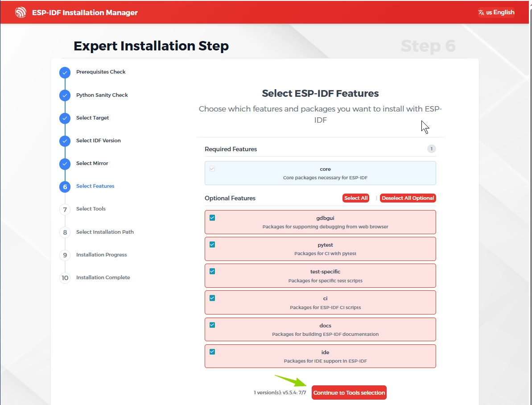Go to Select Mirror step label

(x=92, y=163)
